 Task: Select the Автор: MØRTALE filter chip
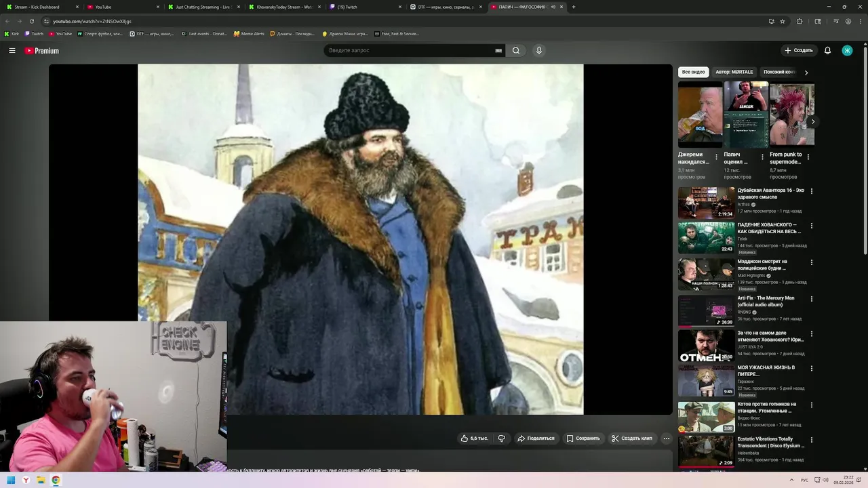[734, 72]
